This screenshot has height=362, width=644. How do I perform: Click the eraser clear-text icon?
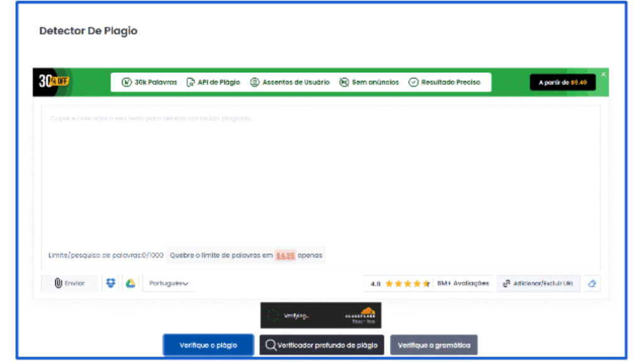pyautogui.click(x=592, y=283)
